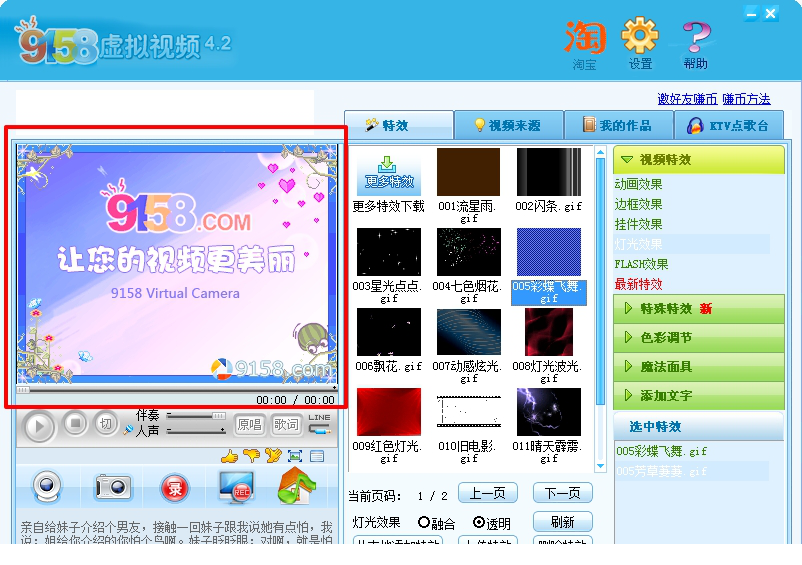Viewport: 802px width, 565px height.
Task: Open the 赚币方法 link
Action: (746, 99)
